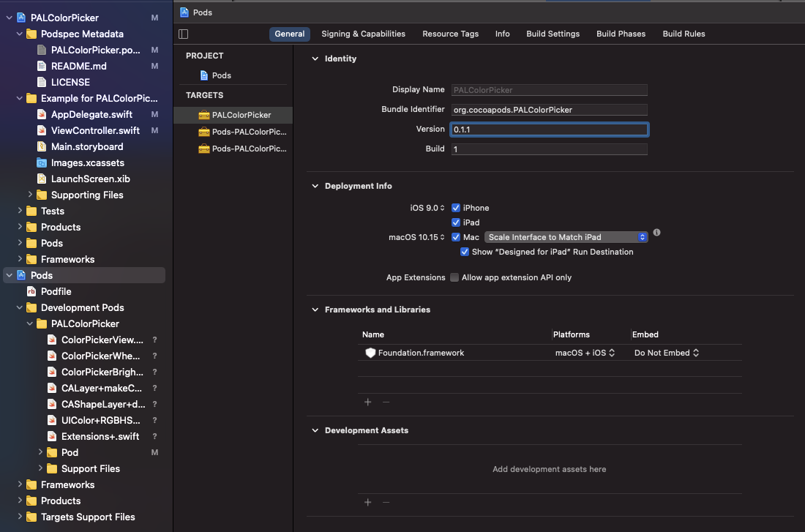Click the Name column header

click(372, 334)
